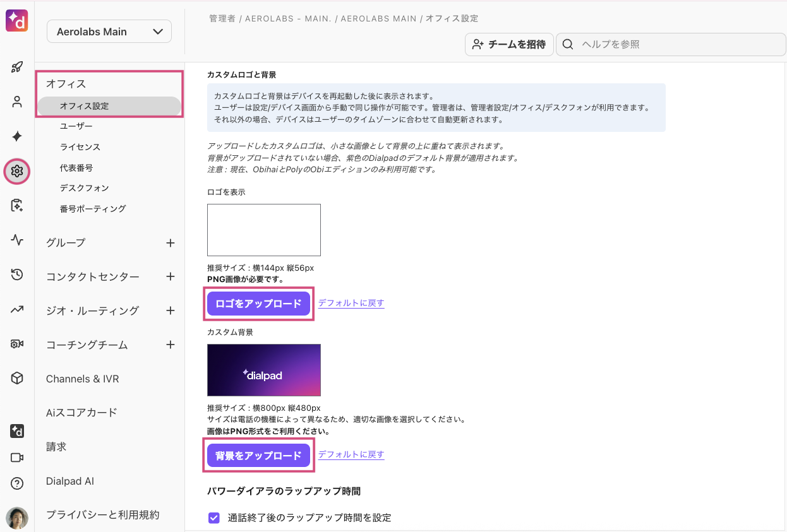Open the admin settings gear icon
Image resolution: width=787 pixels, height=532 pixels.
coord(17,171)
